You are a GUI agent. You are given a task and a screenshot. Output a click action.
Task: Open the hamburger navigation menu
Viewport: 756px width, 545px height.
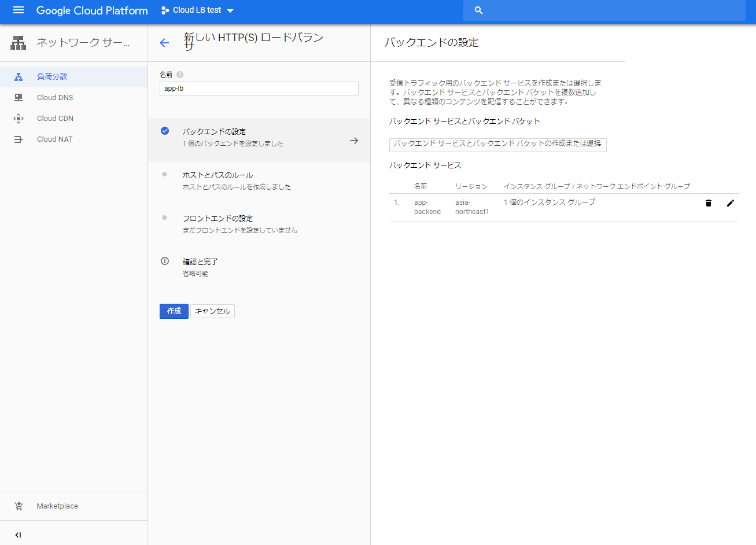(x=19, y=10)
